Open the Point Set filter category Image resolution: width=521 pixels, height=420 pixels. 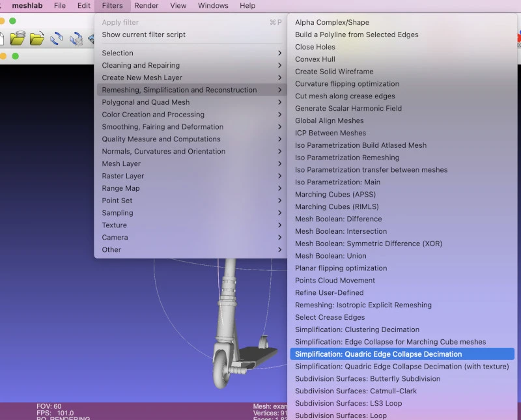point(191,201)
